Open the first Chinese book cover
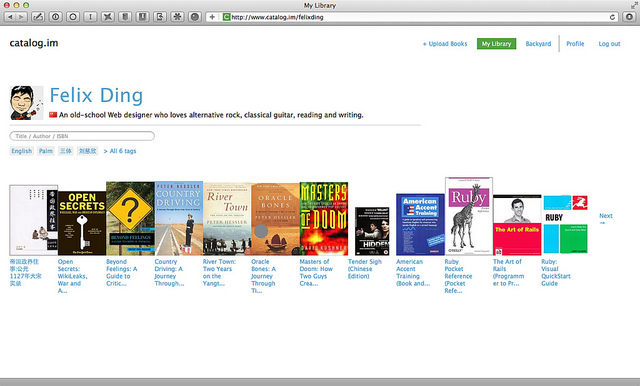Viewport: 640px width, 386px height. [x=33, y=220]
